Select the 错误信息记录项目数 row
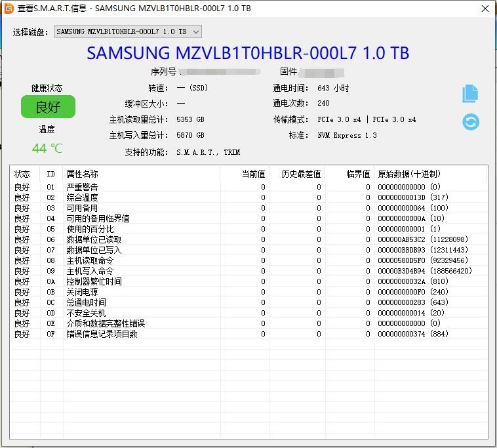Screen dimensions: 497x448 [x=248, y=334]
